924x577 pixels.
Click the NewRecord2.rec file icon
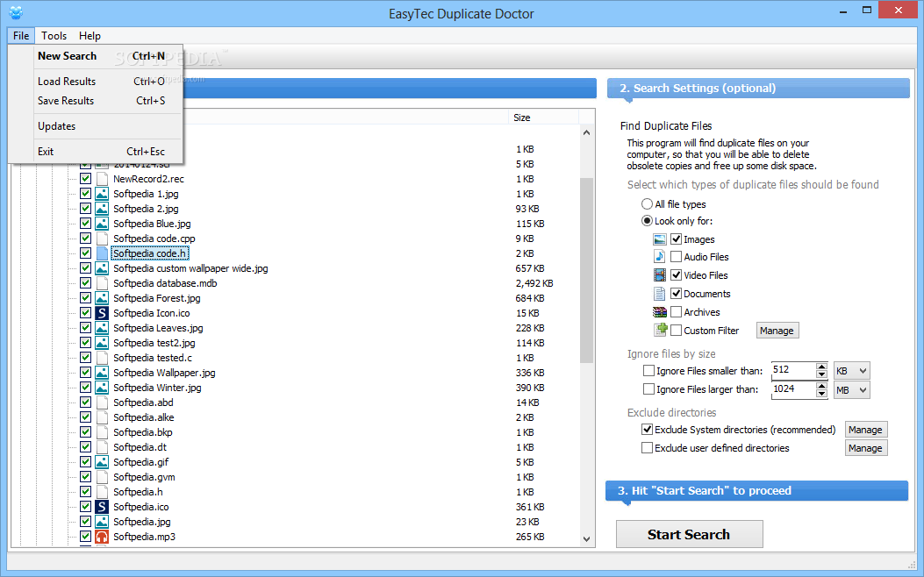pos(102,179)
